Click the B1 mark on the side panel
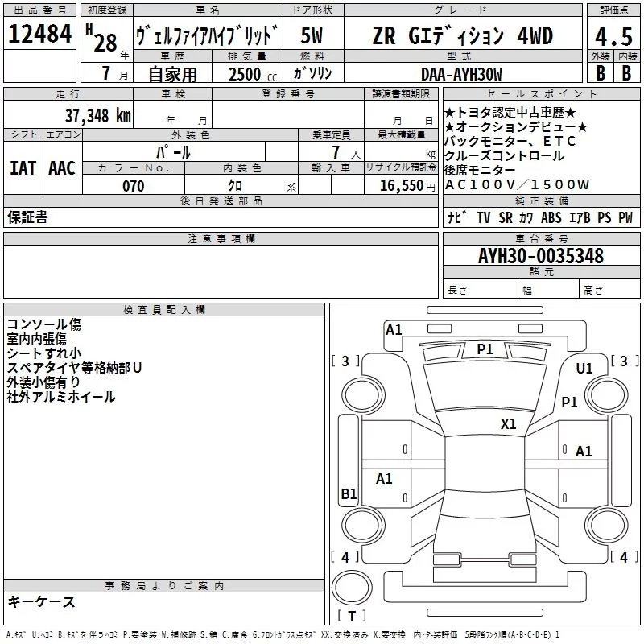 pyautogui.click(x=349, y=493)
